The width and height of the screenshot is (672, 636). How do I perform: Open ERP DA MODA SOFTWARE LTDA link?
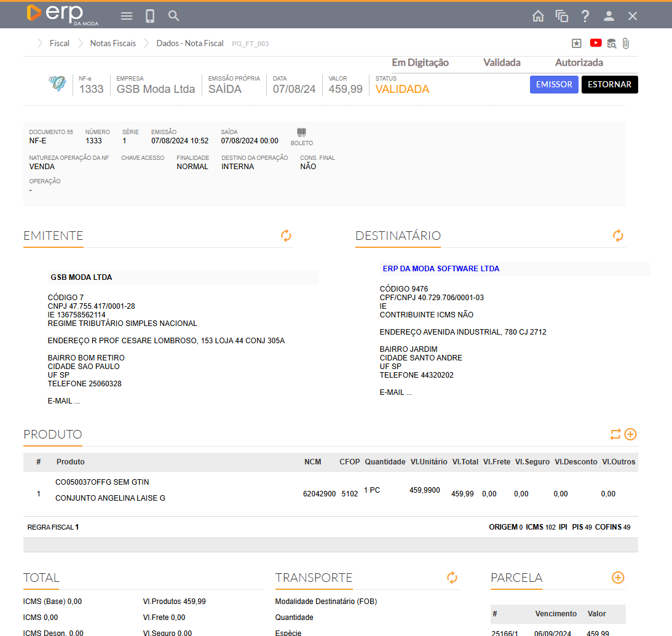441,269
